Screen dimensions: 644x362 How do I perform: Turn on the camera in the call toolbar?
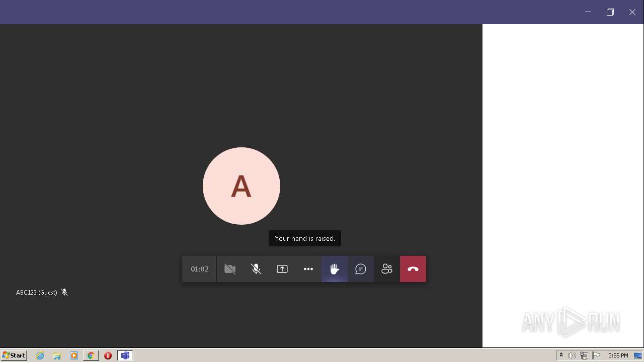pyautogui.click(x=230, y=269)
